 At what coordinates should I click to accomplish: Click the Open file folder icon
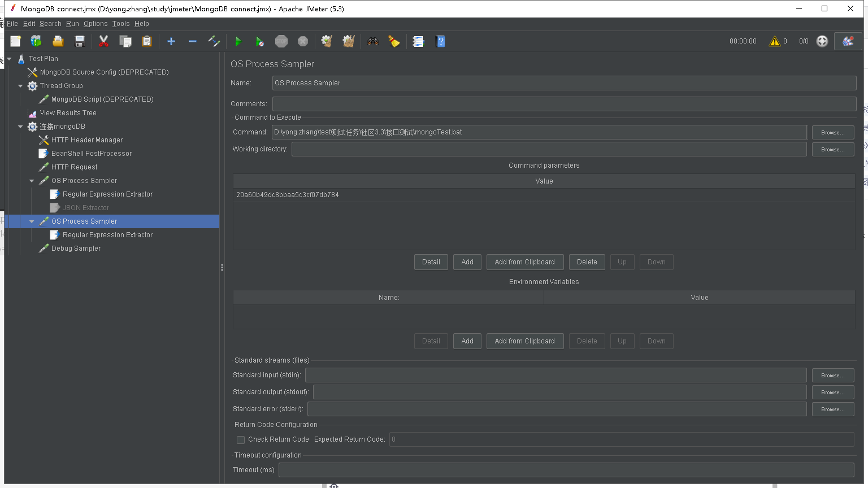click(58, 41)
